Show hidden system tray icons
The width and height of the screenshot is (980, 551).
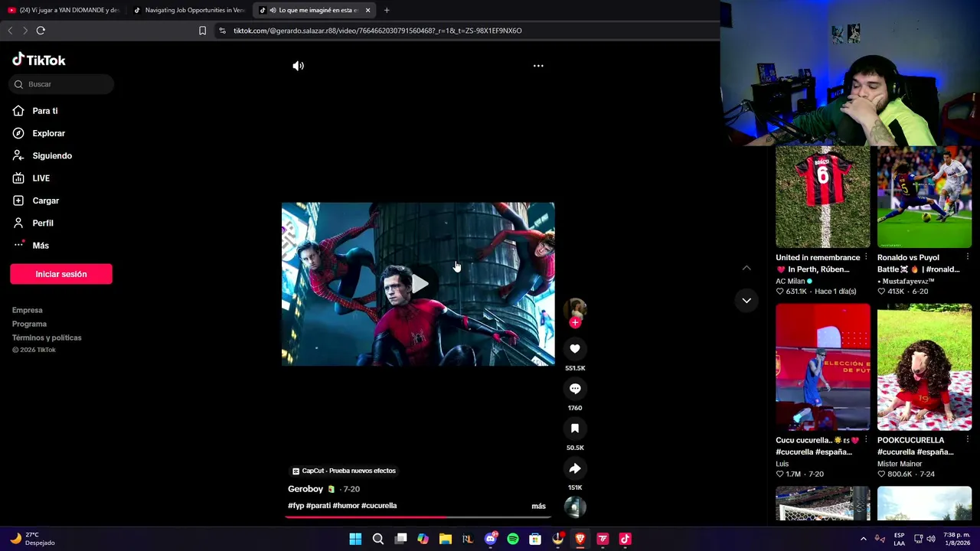pyautogui.click(x=864, y=539)
